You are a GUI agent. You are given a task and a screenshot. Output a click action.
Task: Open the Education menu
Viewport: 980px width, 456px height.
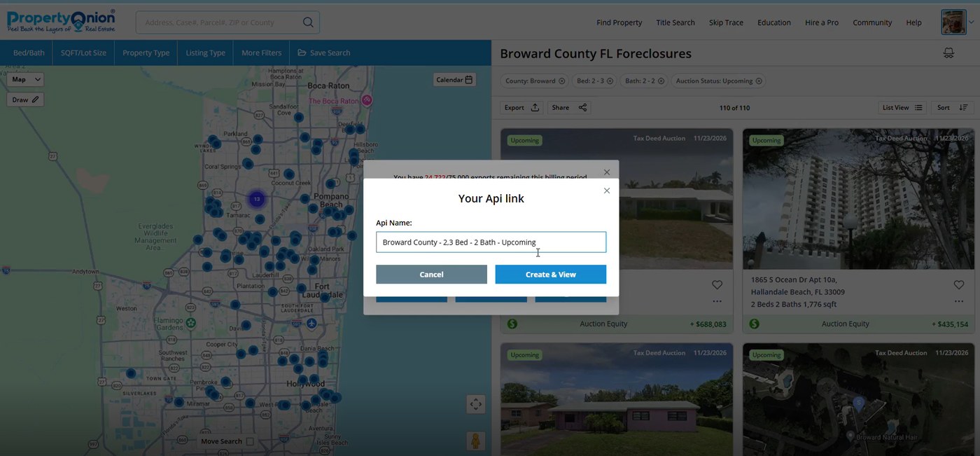[x=774, y=22]
